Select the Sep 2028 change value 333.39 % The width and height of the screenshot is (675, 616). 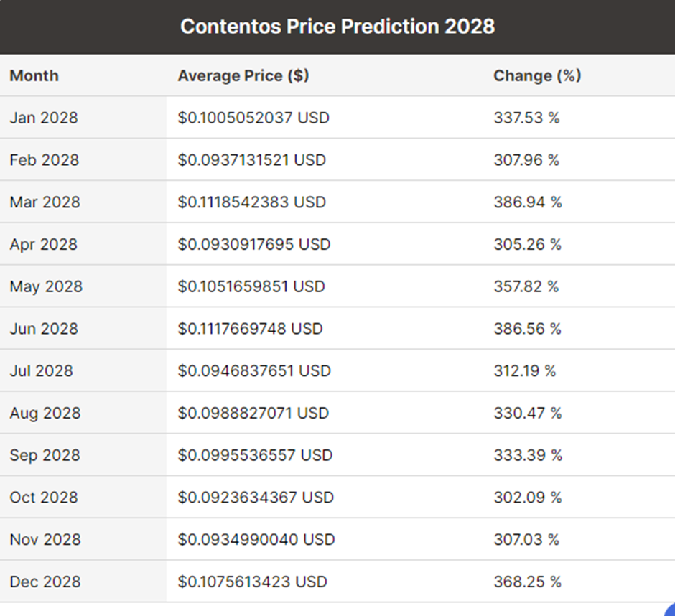pyautogui.click(x=528, y=456)
